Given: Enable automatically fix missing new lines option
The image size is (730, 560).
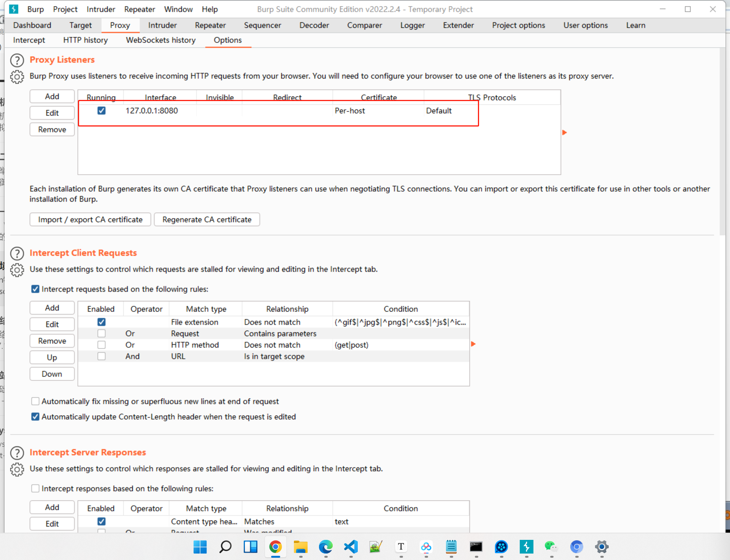Looking at the screenshot, I should (x=35, y=401).
